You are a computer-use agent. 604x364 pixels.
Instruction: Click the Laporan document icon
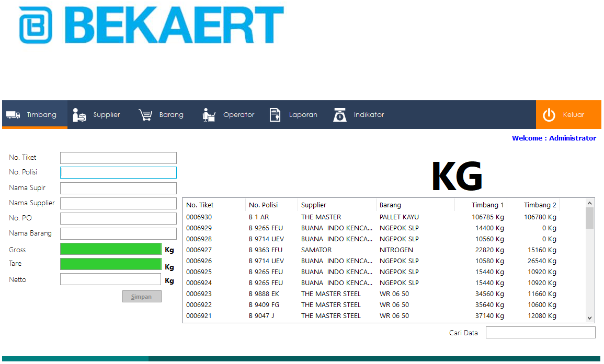pos(275,115)
